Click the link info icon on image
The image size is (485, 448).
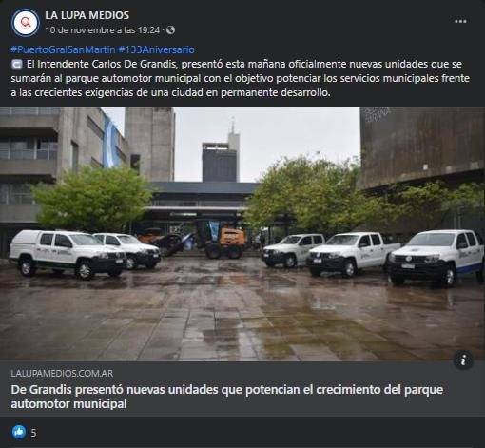463,360
